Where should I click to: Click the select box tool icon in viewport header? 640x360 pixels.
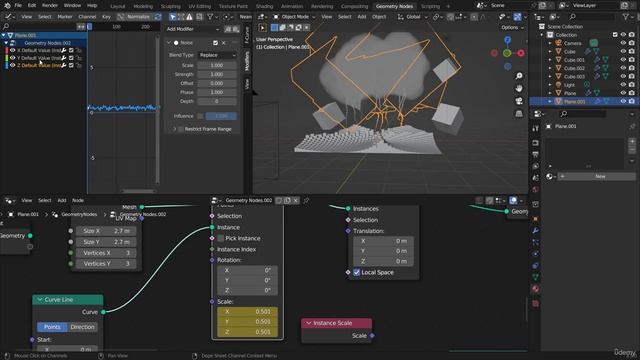(x=262, y=28)
